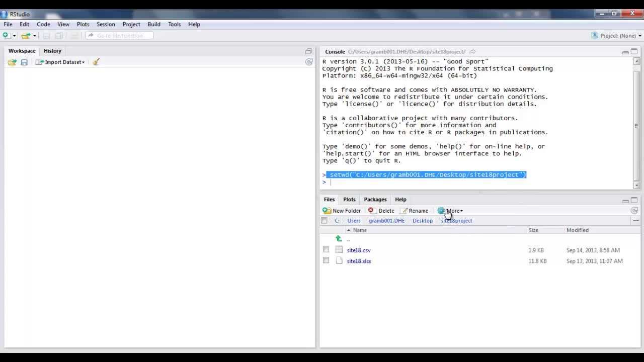
Task: Open the Project (None) dropdown
Action: [616, 36]
